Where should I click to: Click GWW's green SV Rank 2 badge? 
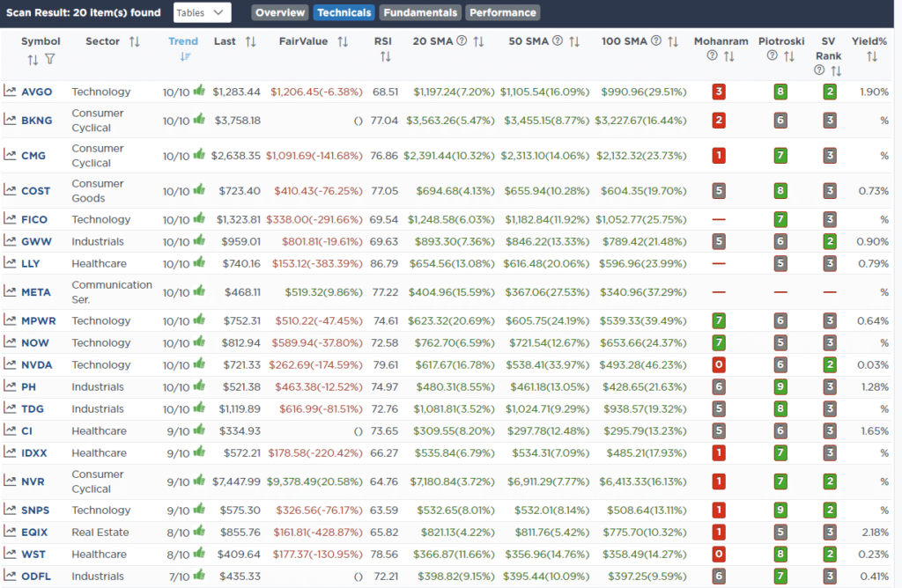[830, 241]
